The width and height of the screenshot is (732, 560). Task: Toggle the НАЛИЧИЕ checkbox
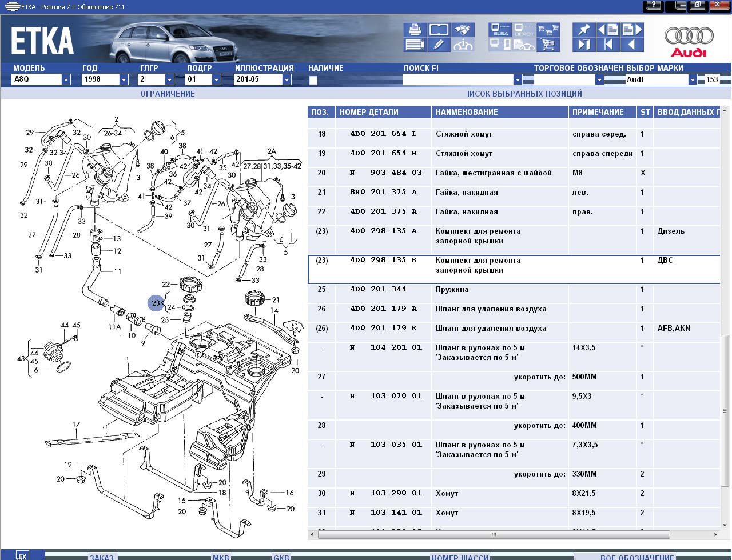pyautogui.click(x=313, y=80)
